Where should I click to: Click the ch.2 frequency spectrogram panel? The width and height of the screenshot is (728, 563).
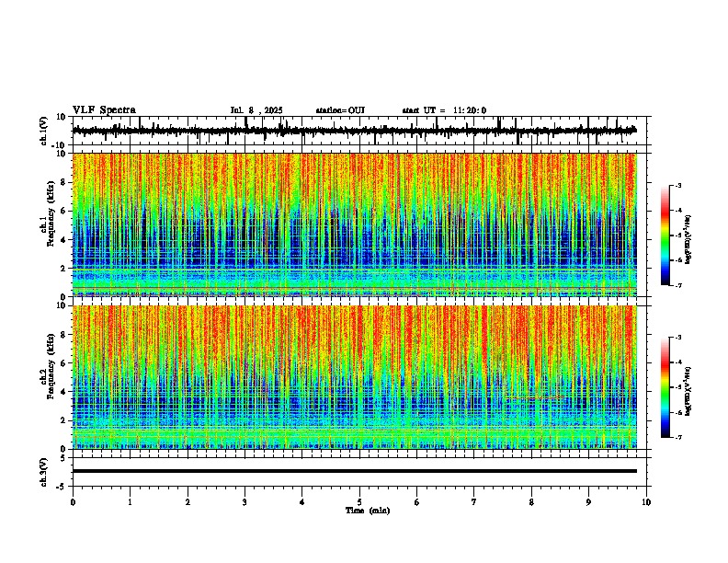(x=355, y=377)
